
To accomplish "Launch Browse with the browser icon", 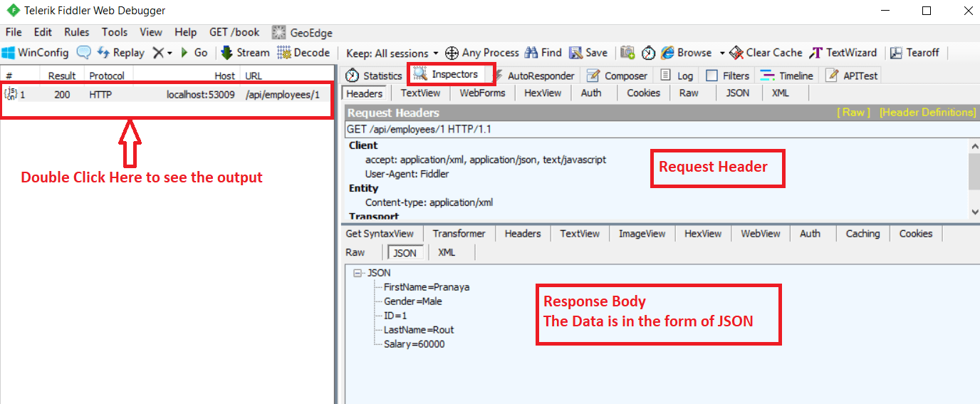I will 687,53.
